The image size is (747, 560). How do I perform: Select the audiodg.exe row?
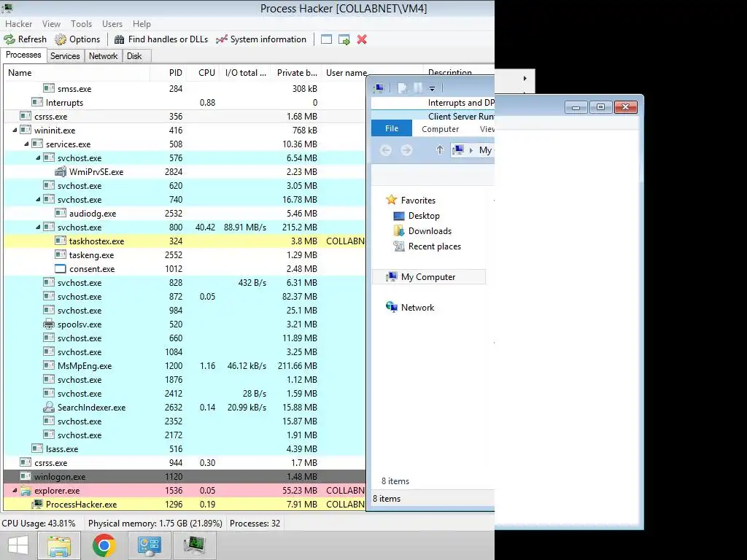185,214
